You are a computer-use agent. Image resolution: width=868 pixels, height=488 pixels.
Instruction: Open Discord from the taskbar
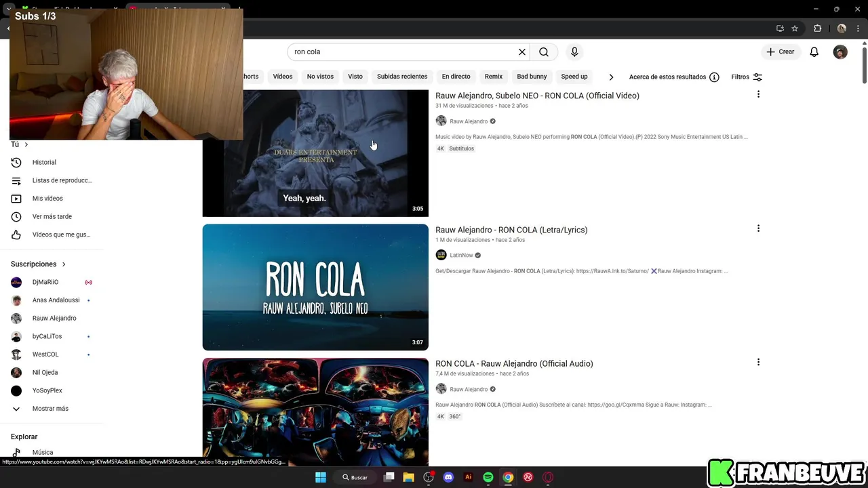[448, 477]
